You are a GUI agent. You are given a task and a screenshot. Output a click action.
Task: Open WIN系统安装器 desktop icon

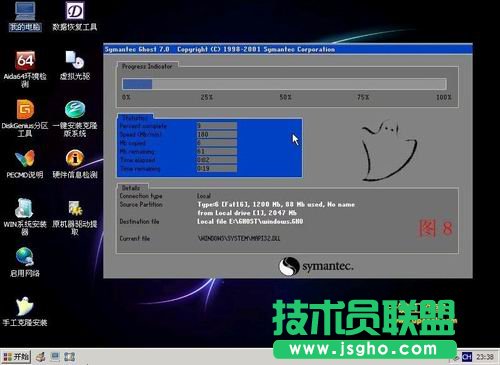tap(25, 217)
